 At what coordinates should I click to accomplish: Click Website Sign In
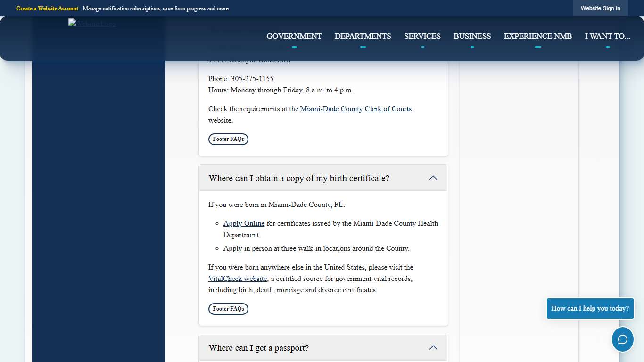600,8
